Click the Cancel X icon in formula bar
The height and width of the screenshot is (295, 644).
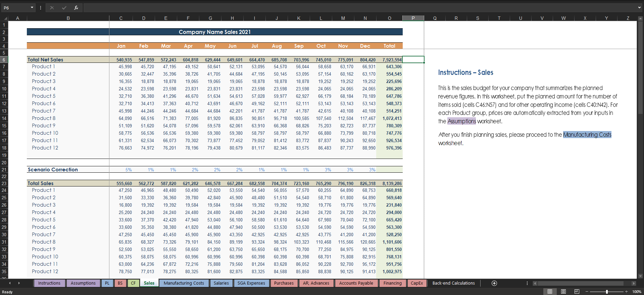(x=52, y=8)
